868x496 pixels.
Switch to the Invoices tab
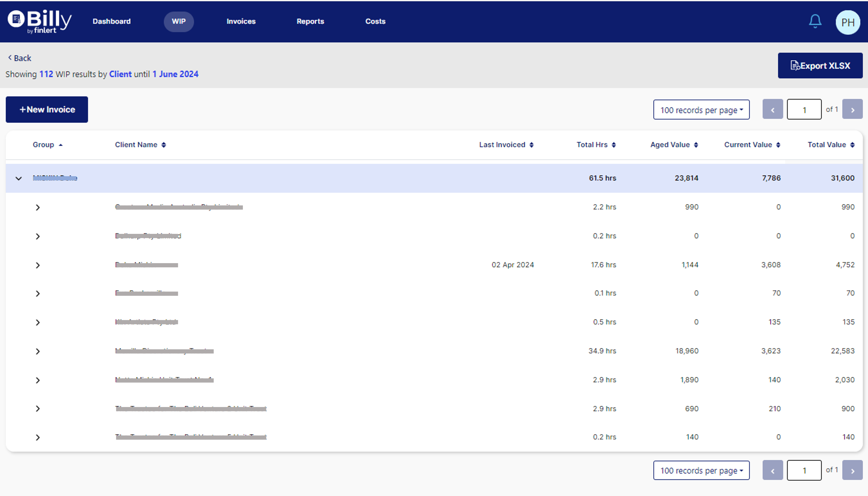(x=241, y=21)
